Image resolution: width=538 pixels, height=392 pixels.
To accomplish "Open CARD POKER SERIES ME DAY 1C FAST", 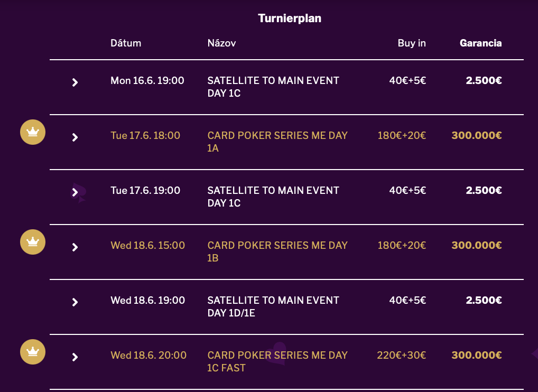I will click(x=277, y=361).
